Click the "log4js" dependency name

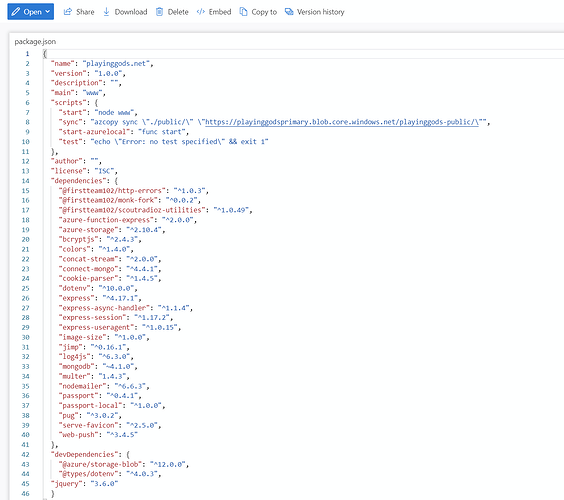pos(74,357)
